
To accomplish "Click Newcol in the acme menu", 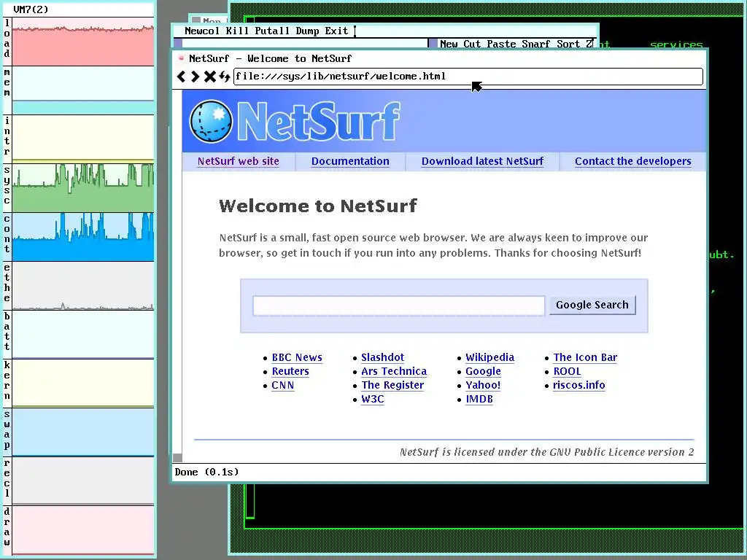I will (202, 31).
